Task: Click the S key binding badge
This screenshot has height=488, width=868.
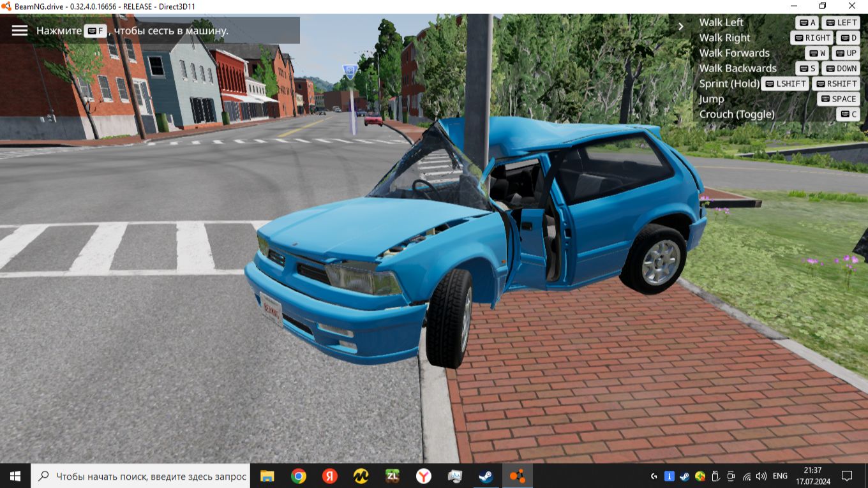Action: (807, 68)
